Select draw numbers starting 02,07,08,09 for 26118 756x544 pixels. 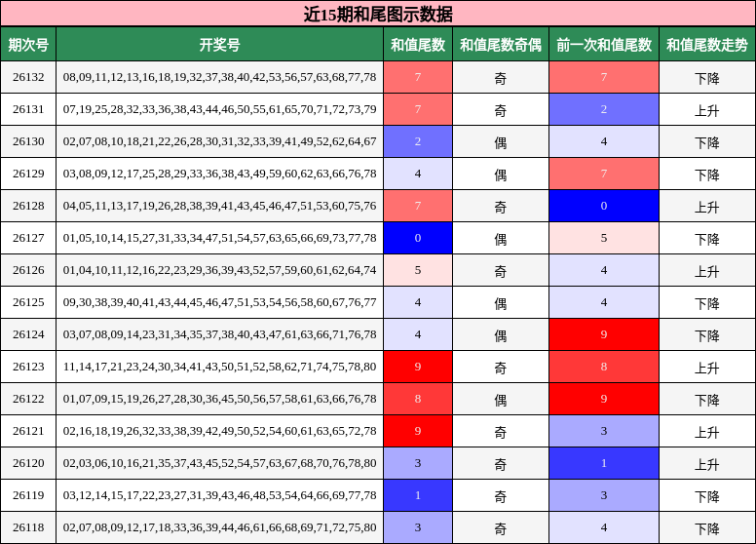[x=220, y=527]
